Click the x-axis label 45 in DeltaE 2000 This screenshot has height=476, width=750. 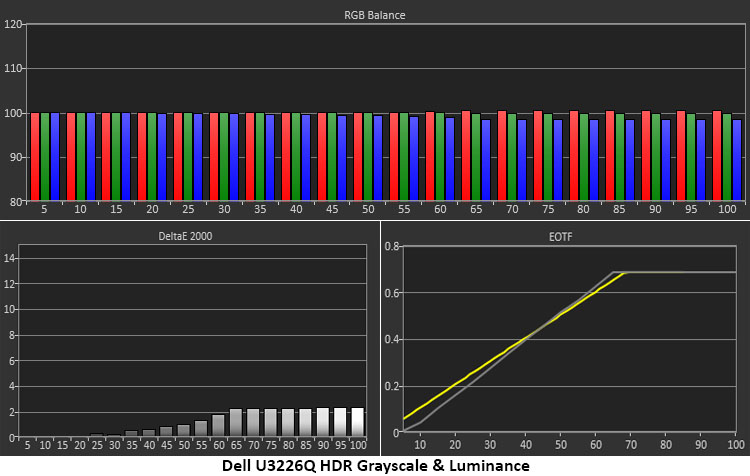(166, 445)
